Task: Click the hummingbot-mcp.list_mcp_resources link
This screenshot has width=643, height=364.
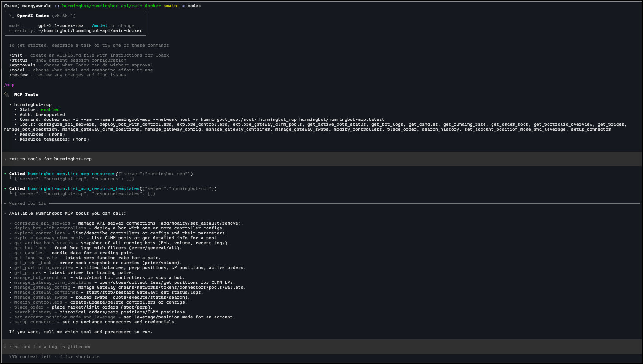Action: [x=72, y=173]
